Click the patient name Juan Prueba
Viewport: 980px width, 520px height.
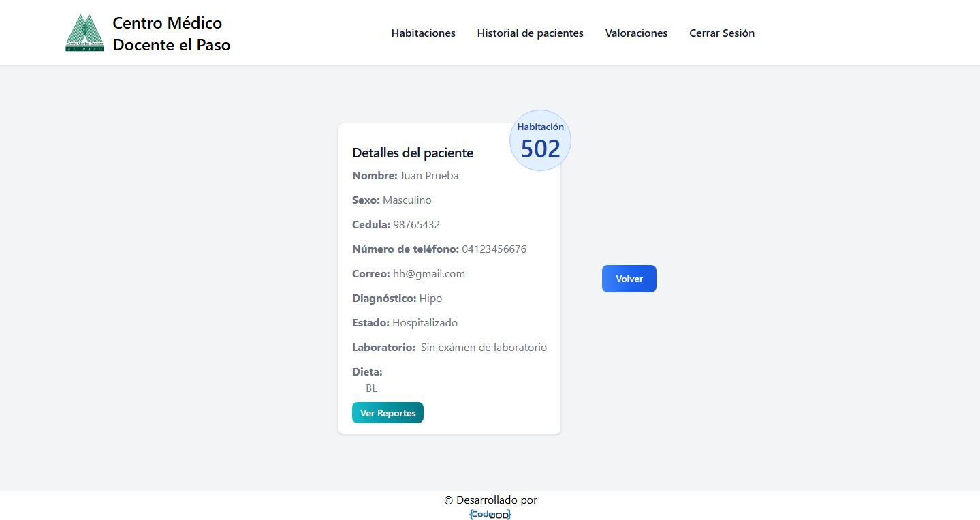pyautogui.click(x=429, y=176)
